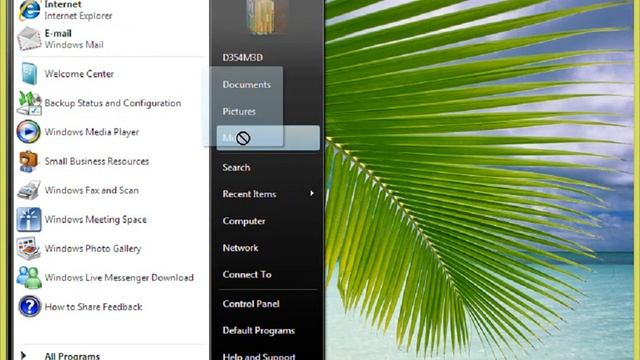
Task: Expand Recent Items submenu arrow
Action: [312, 193]
